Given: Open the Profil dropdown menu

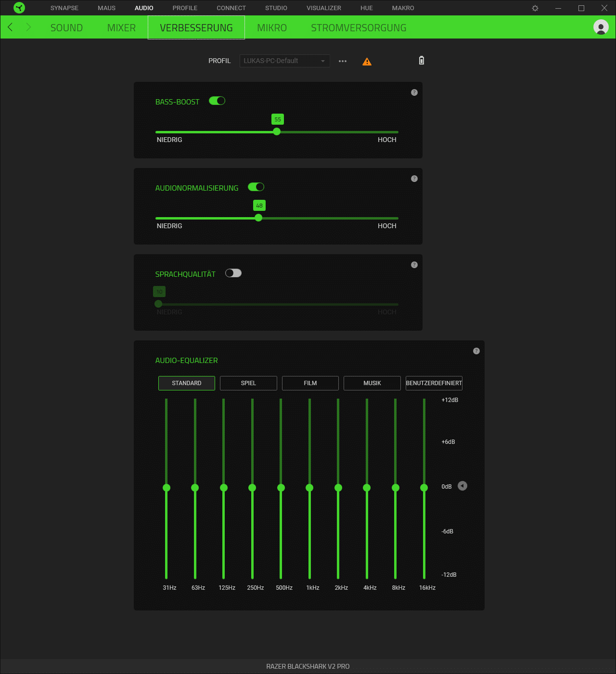Looking at the screenshot, I should (x=284, y=61).
